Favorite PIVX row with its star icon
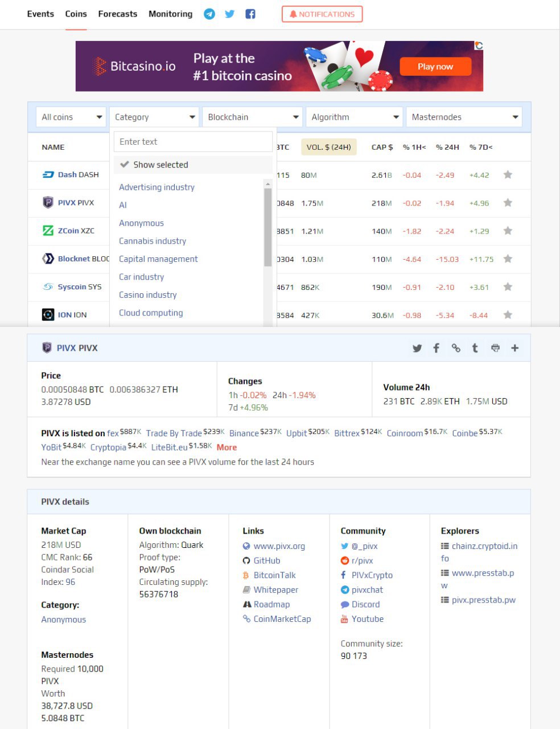 (x=508, y=203)
